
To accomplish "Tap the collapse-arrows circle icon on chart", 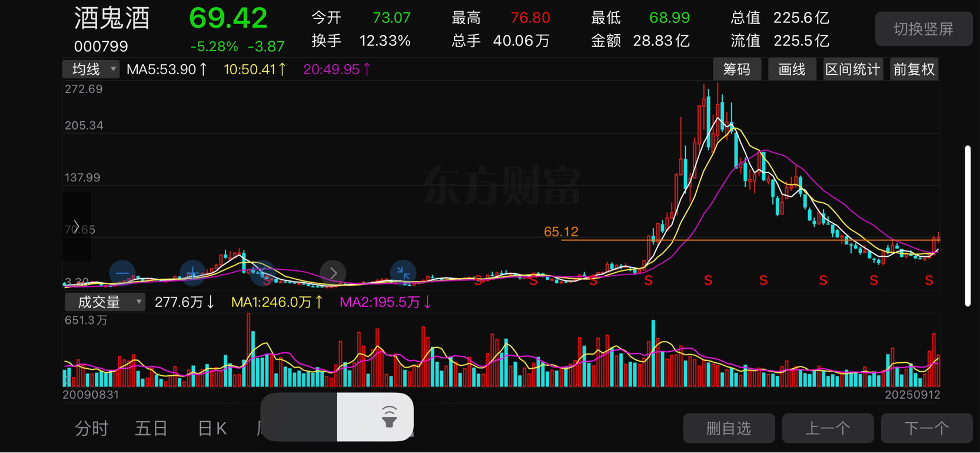I will (x=403, y=273).
